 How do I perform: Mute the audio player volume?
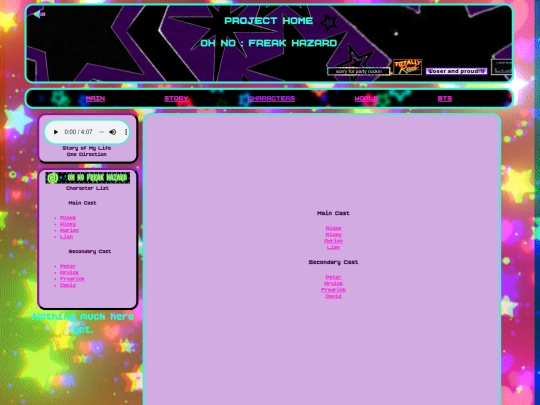113,132
